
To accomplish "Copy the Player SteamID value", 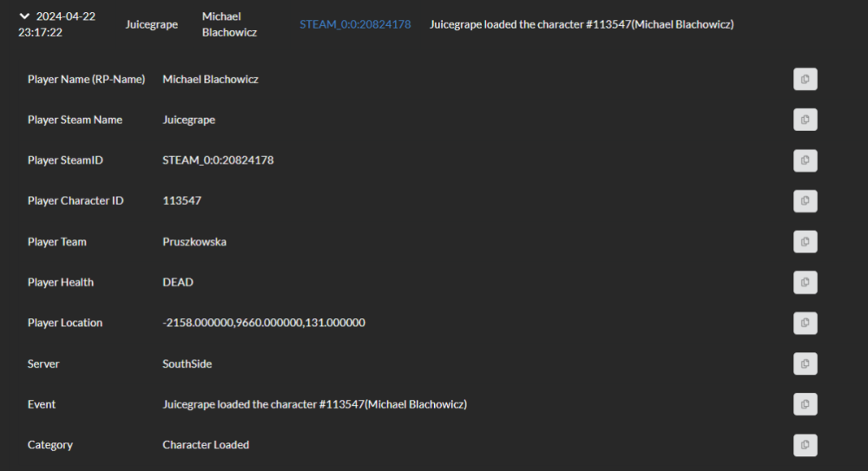I will 805,160.
